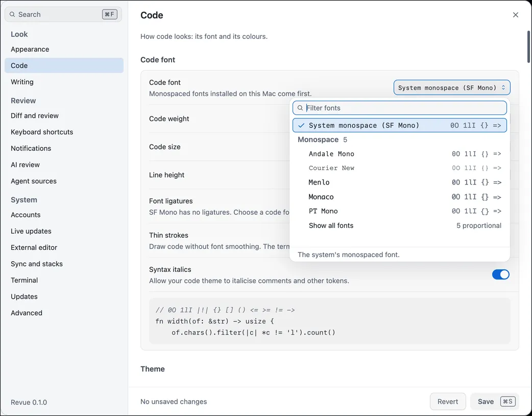Go to AI review settings
This screenshot has width=532, height=416.
(64, 165)
